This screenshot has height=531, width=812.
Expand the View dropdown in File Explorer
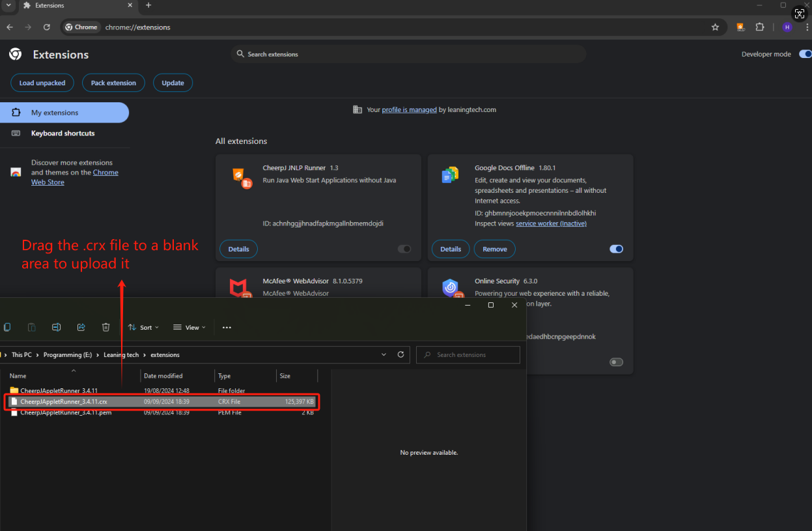(x=189, y=328)
